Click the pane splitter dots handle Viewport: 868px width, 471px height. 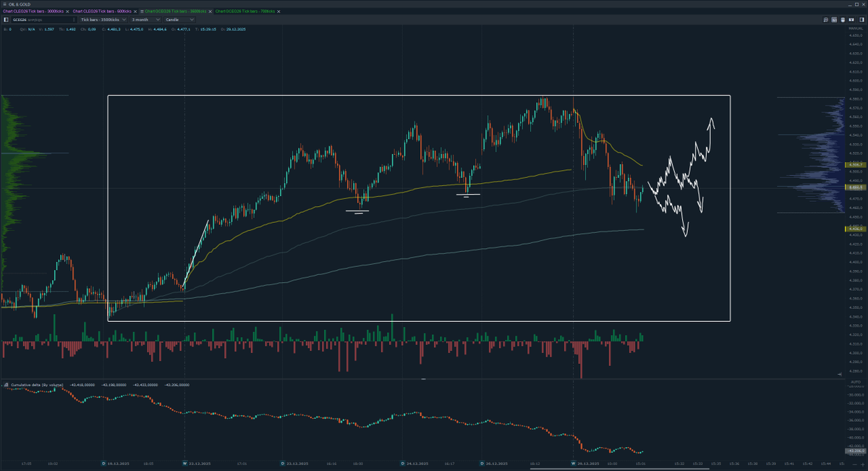pyautogui.click(x=423, y=378)
